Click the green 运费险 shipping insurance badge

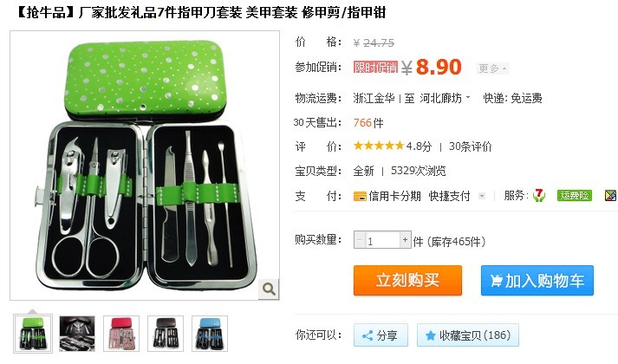pos(575,195)
